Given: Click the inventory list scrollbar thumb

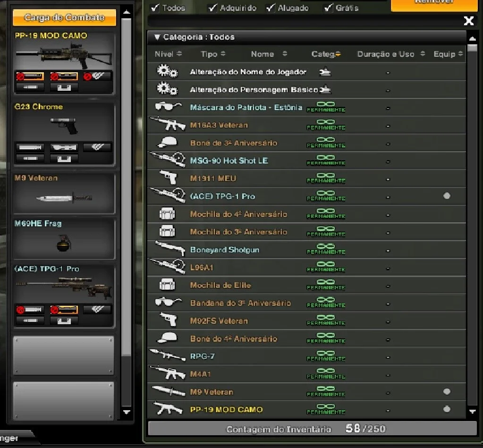Looking at the screenshot, I should point(472,48).
